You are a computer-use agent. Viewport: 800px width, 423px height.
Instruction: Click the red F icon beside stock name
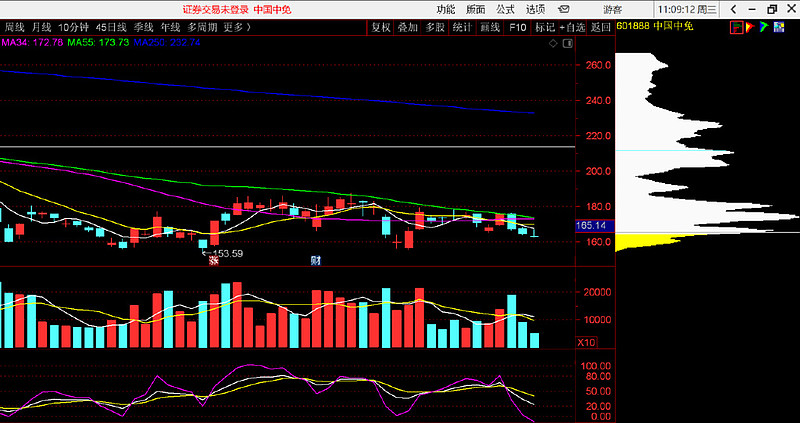tap(736, 27)
